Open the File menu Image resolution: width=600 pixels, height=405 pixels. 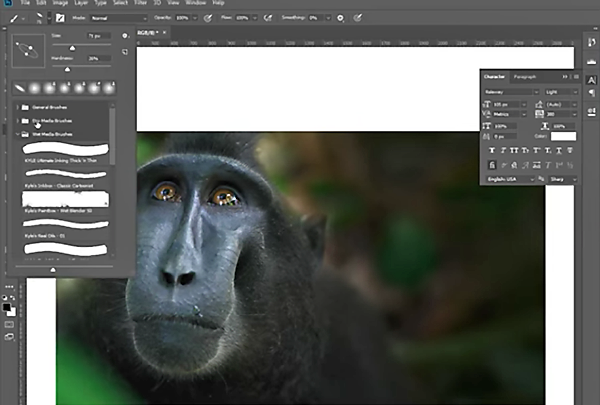coord(25,3)
